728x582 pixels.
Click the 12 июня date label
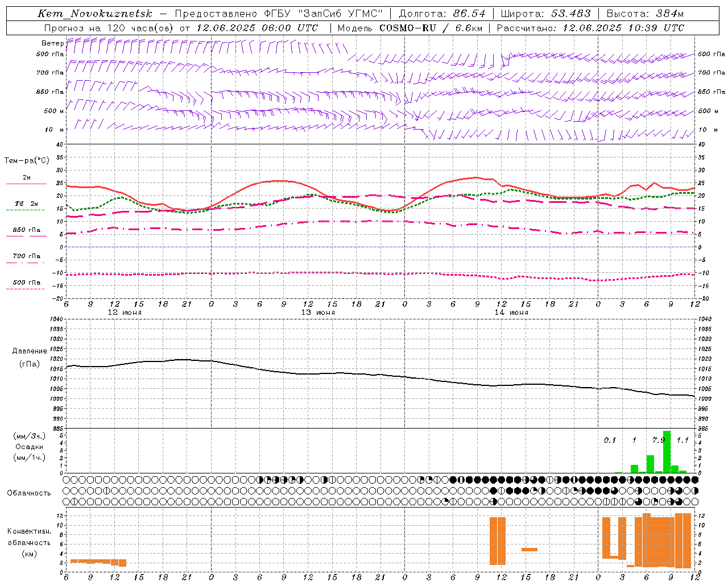point(125,313)
